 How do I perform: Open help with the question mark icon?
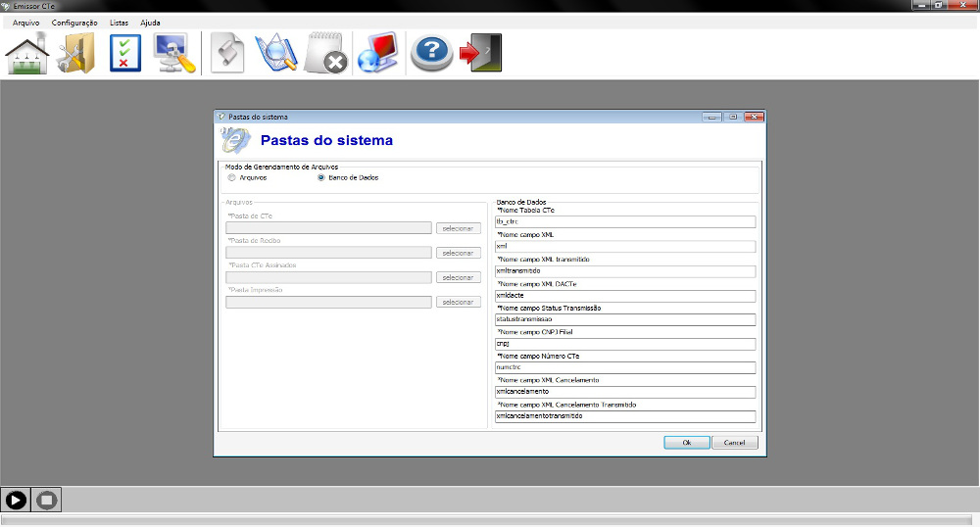pyautogui.click(x=431, y=53)
